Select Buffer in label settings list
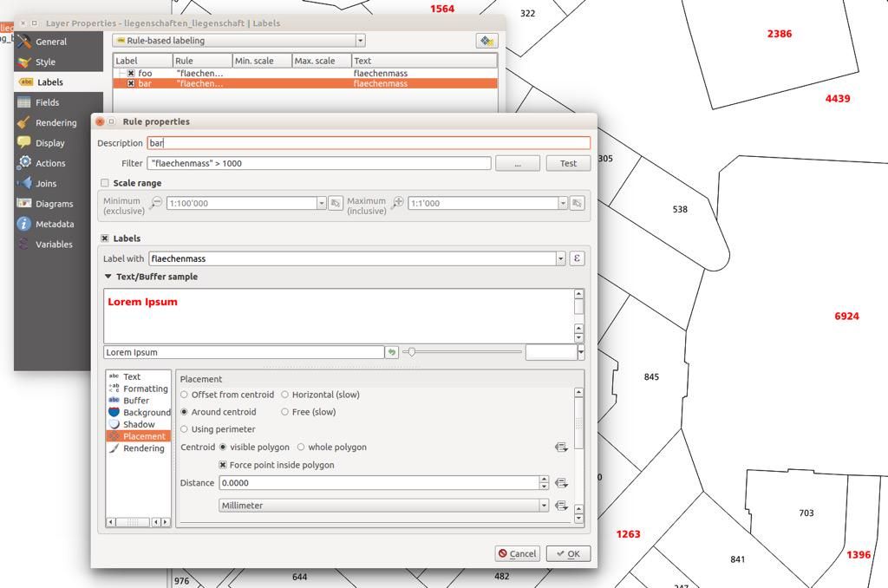888x588 pixels. click(138, 401)
